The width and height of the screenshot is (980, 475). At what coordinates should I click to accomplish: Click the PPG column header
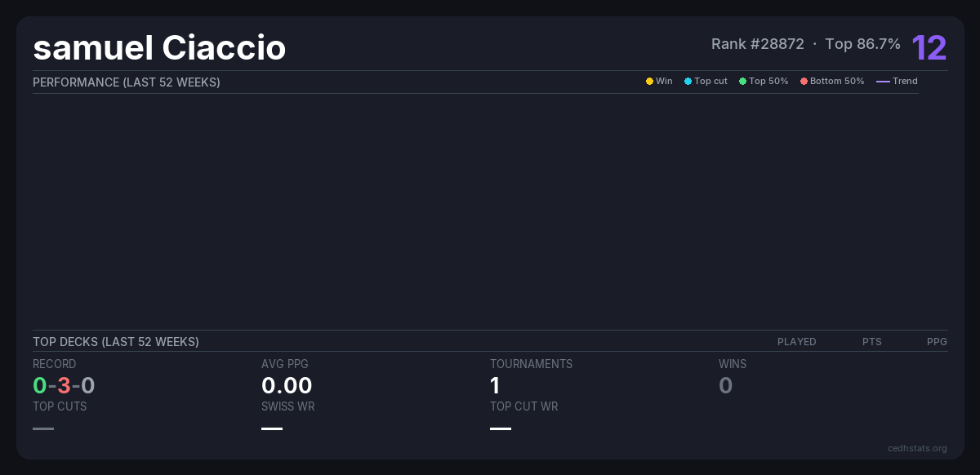coord(937,342)
